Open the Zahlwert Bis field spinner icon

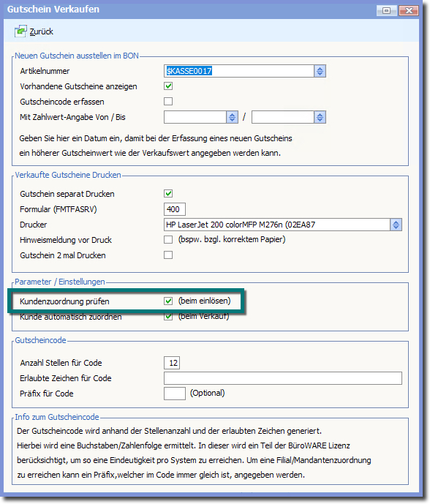point(320,117)
